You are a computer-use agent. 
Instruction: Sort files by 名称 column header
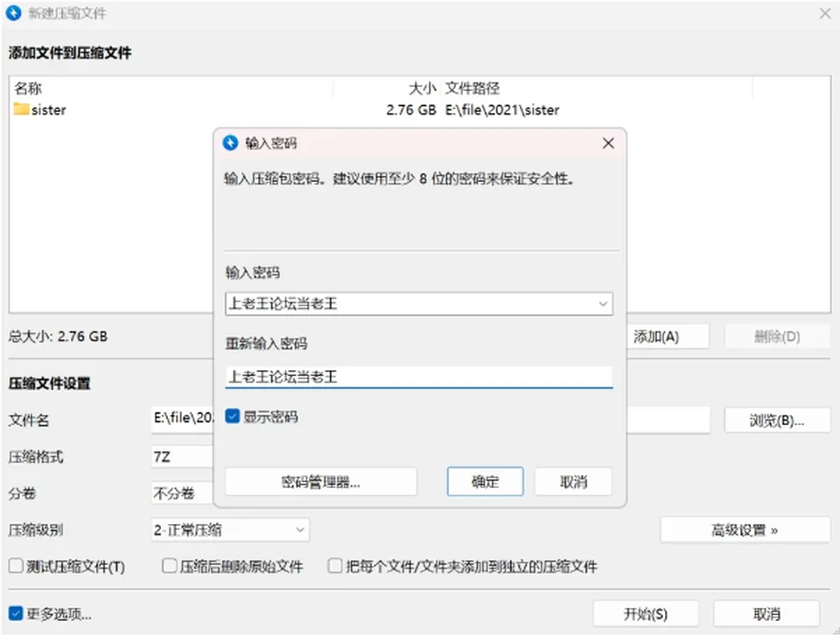(x=171, y=87)
